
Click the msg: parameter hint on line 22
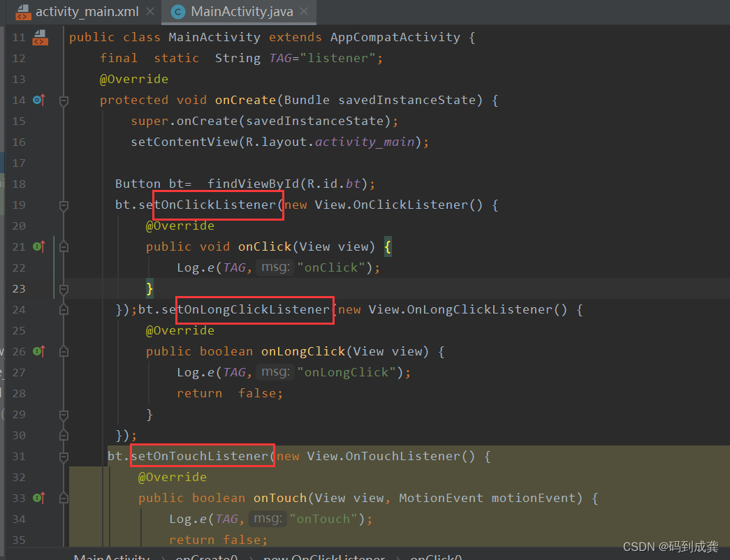pos(275,267)
